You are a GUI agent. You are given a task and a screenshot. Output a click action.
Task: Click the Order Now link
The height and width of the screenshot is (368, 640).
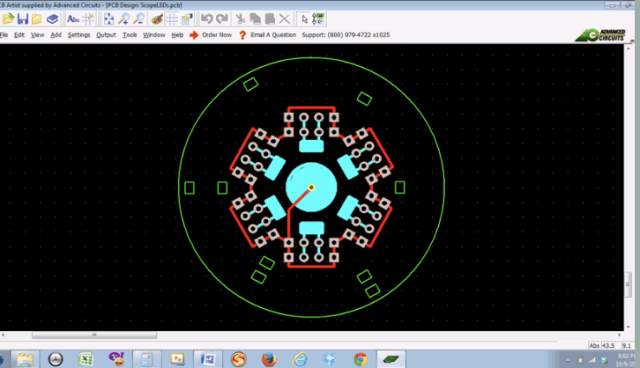[216, 35]
